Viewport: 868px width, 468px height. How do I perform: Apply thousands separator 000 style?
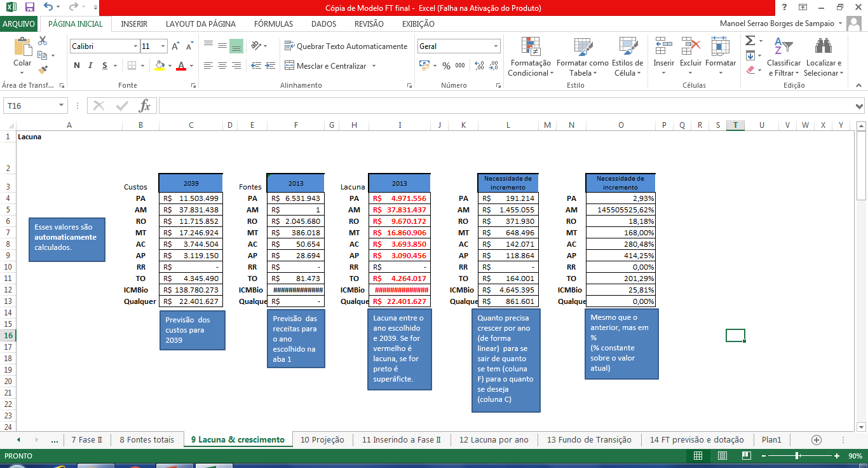tap(460, 65)
